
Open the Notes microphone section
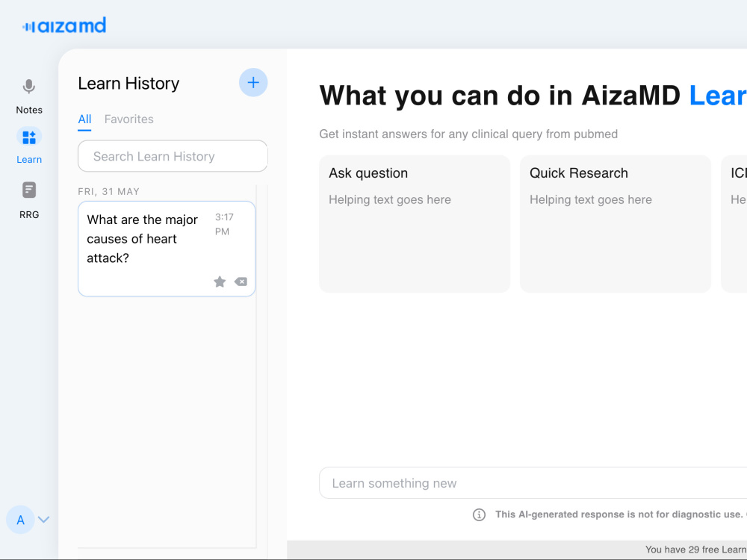[28, 96]
